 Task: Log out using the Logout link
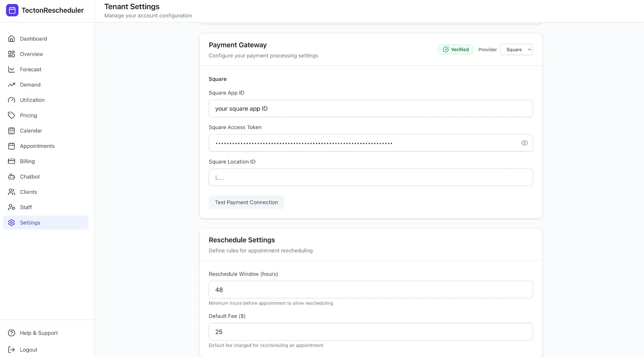[x=46, y=350]
